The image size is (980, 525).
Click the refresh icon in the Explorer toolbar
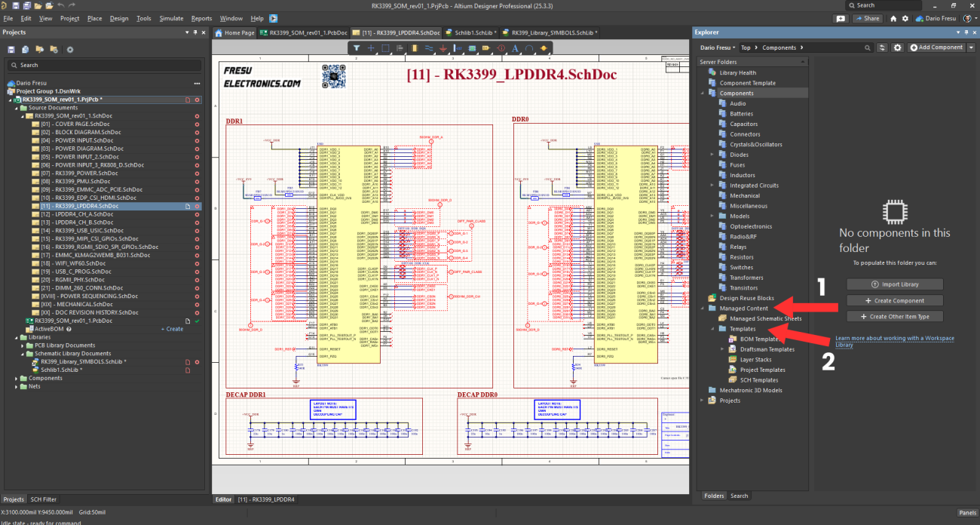(883, 48)
